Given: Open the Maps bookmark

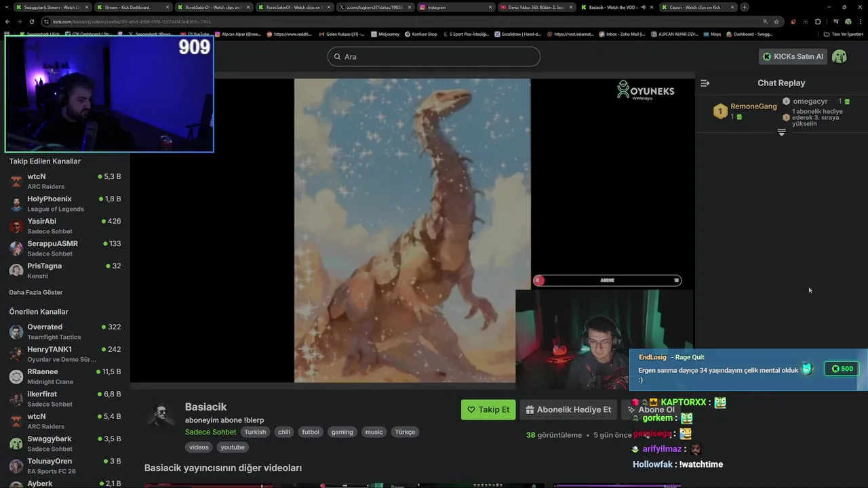Looking at the screenshot, I should click(x=712, y=34).
